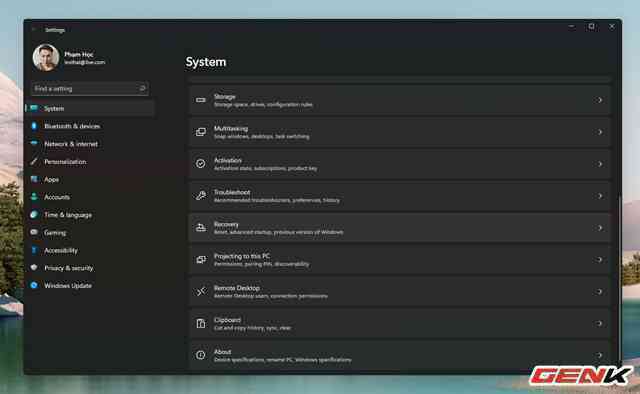This screenshot has height=394, width=640.
Task: Minimize the Settings window
Action: click(571, 27)
